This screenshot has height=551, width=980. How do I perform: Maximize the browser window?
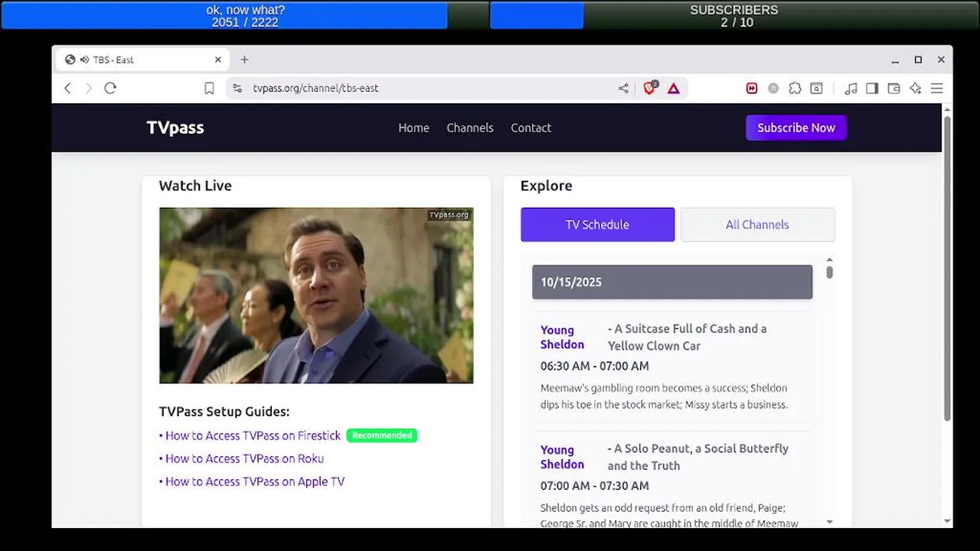click(918, 60)
